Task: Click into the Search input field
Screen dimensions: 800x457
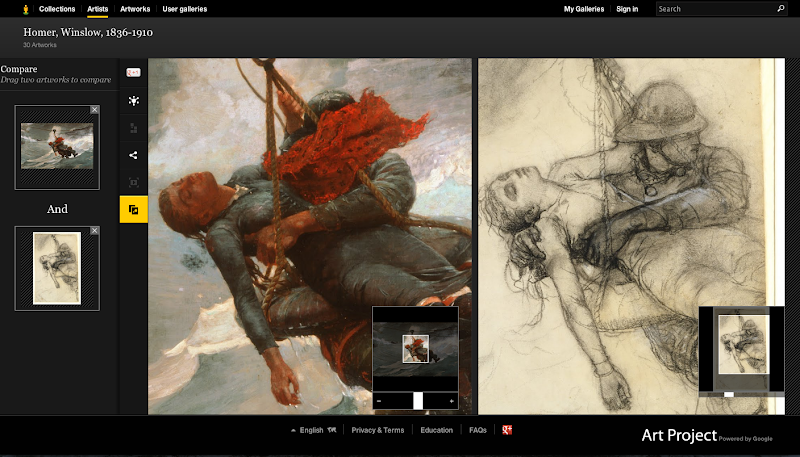Action: click(714, 9)
